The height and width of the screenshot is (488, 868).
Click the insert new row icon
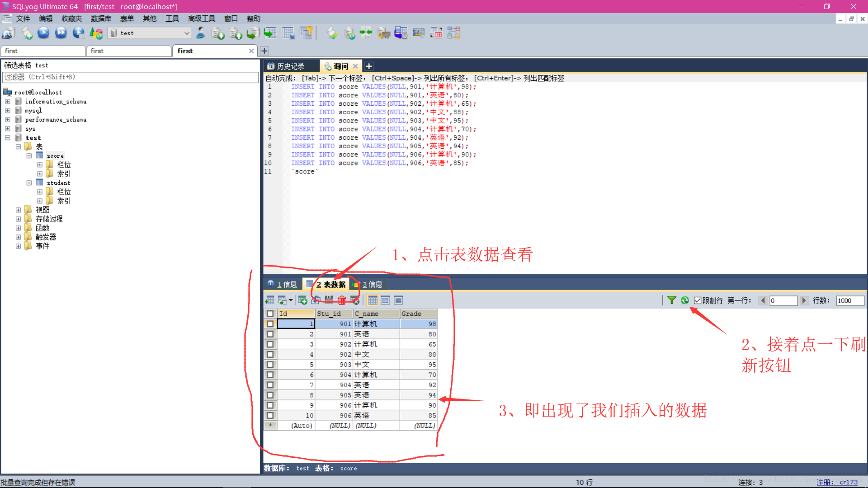(303, 300)
